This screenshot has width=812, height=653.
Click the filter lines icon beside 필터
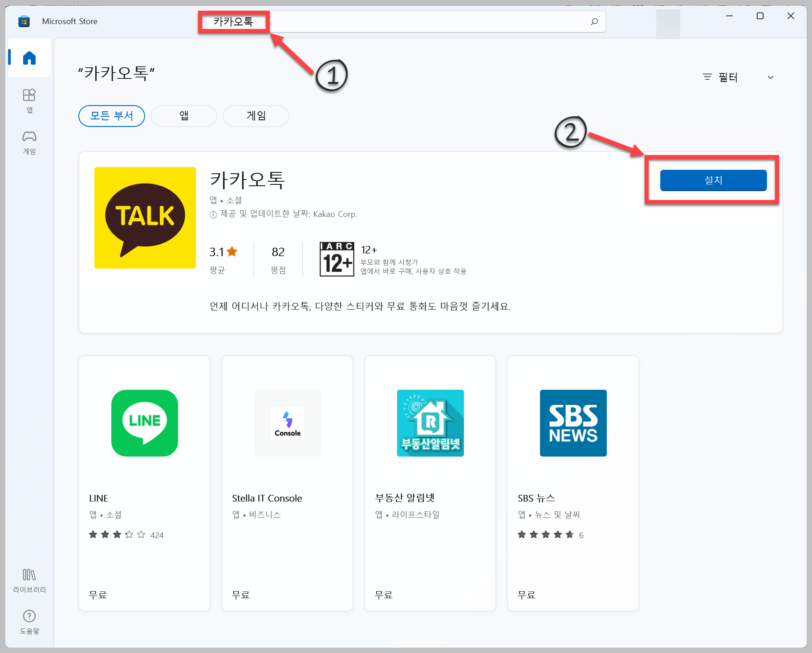click(707, 77)
